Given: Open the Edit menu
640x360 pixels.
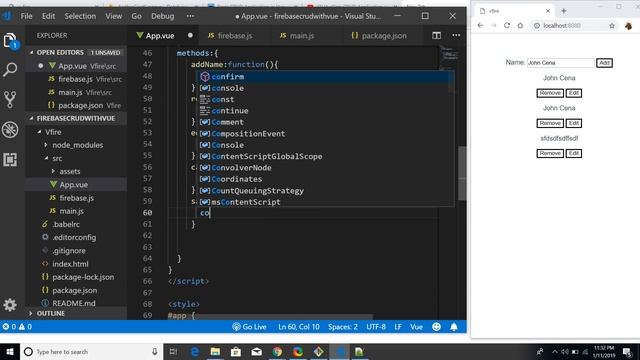Looking at the screenshot, I should pos(48,16).
